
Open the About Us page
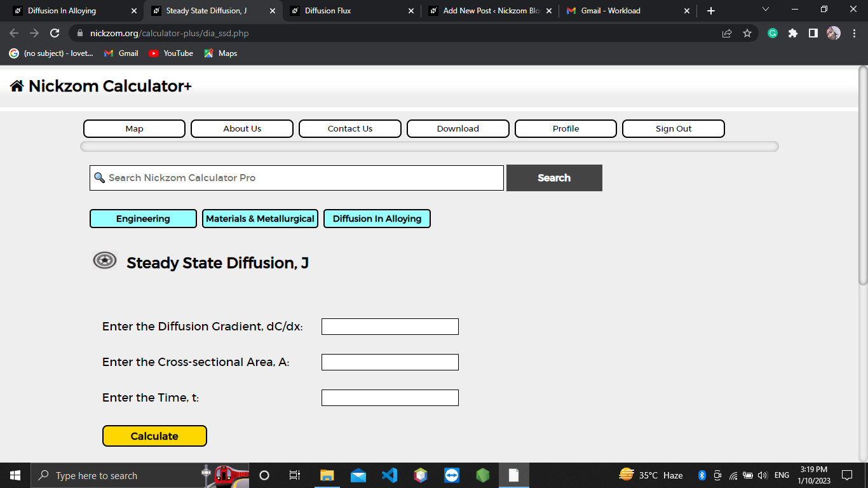point(242,128)
